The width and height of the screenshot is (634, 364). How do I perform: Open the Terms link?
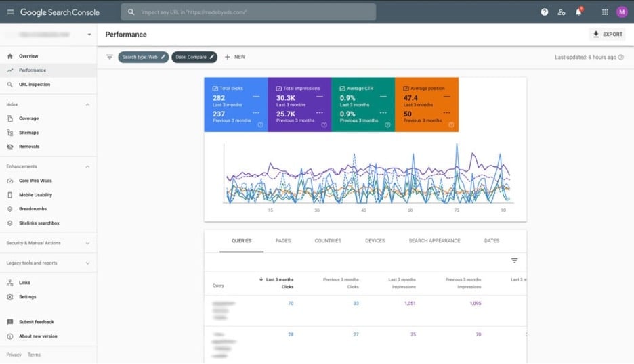pos(35,355)
